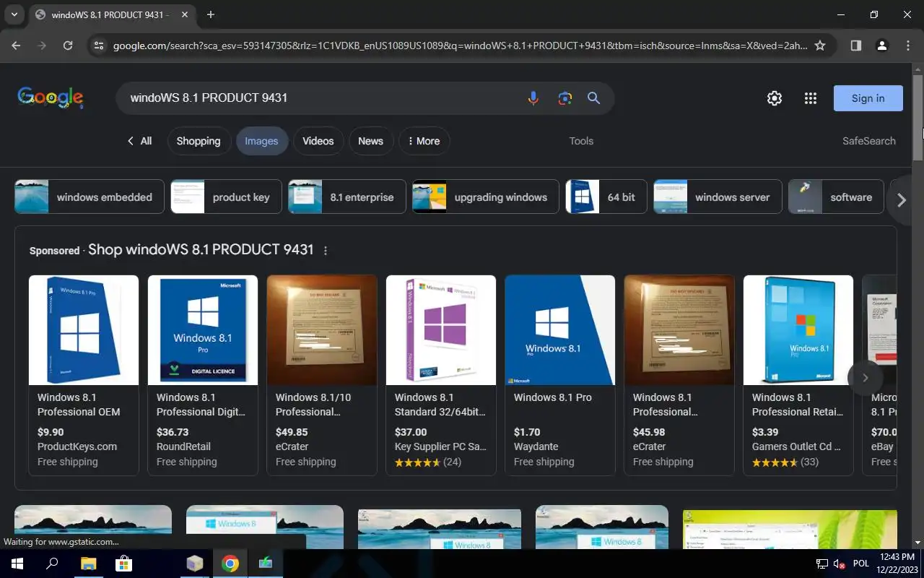Image resolution: width=924 pixels, height=578 pixels.
Task: Click the Chrome address bar
Action: pos(460,46)
